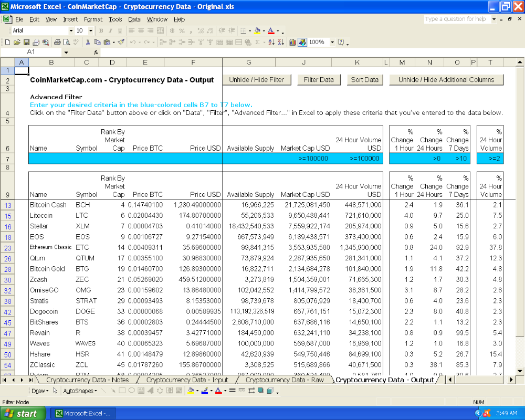Click the taskbar clock showing 3:49 AM
This screenshot has width=525, height=420.
click(507, 413)
